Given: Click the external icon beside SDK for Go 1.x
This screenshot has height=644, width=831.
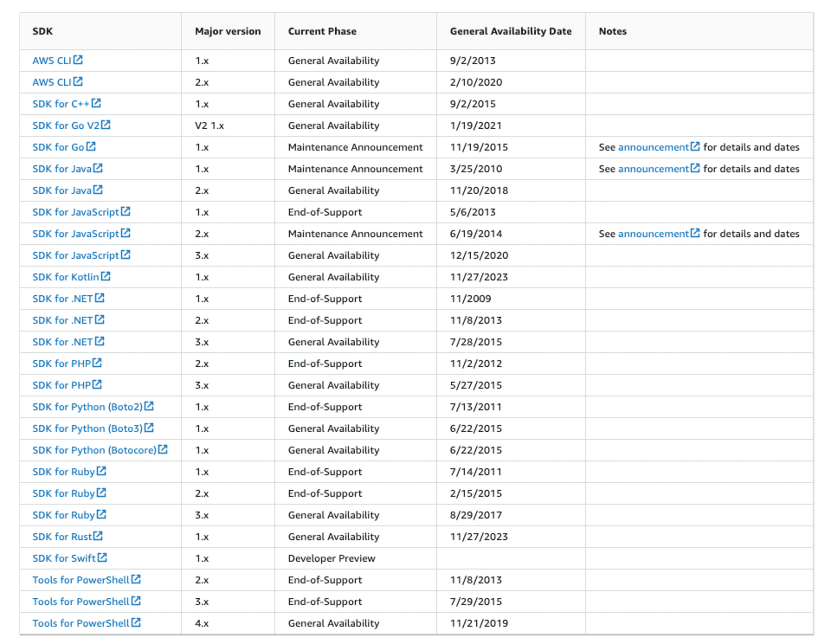Looking at the screenshot, I should 91,146.
